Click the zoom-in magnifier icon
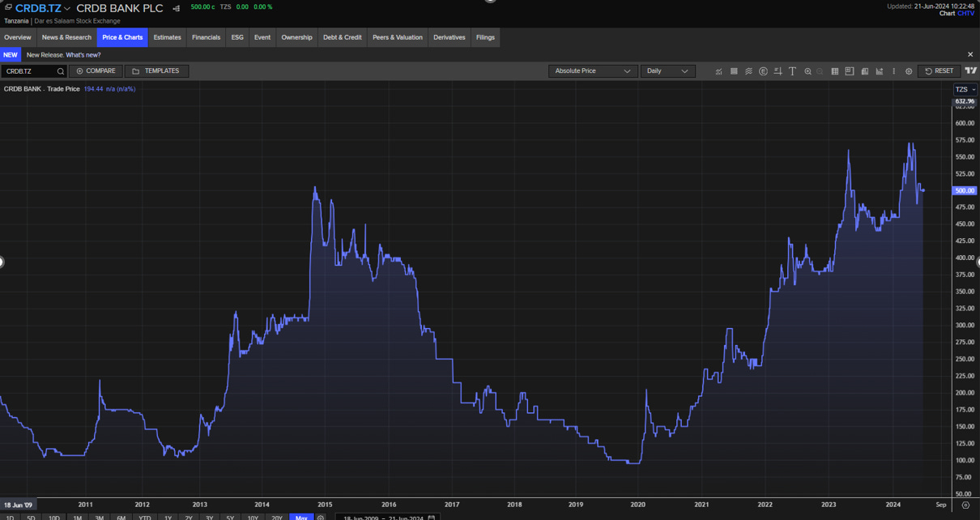This screenshot has height=520, width=980. click(x=807, y=71)
